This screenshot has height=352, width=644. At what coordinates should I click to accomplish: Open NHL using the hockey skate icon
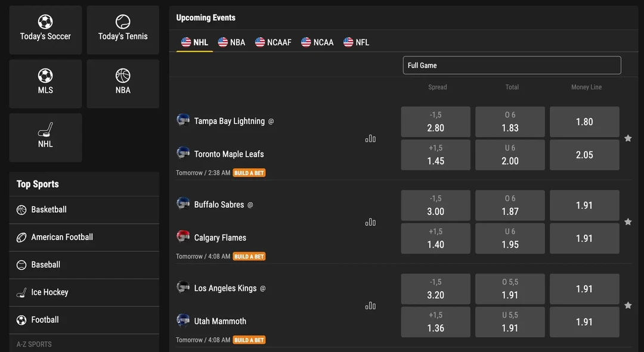[45, 130]
